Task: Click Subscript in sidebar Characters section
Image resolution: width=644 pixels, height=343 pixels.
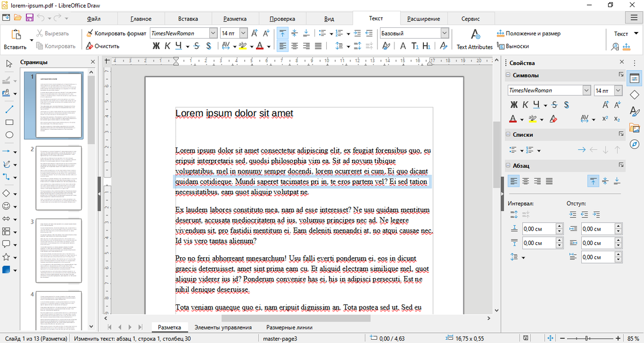Action: pyautogui.click(x=617, y=118)
